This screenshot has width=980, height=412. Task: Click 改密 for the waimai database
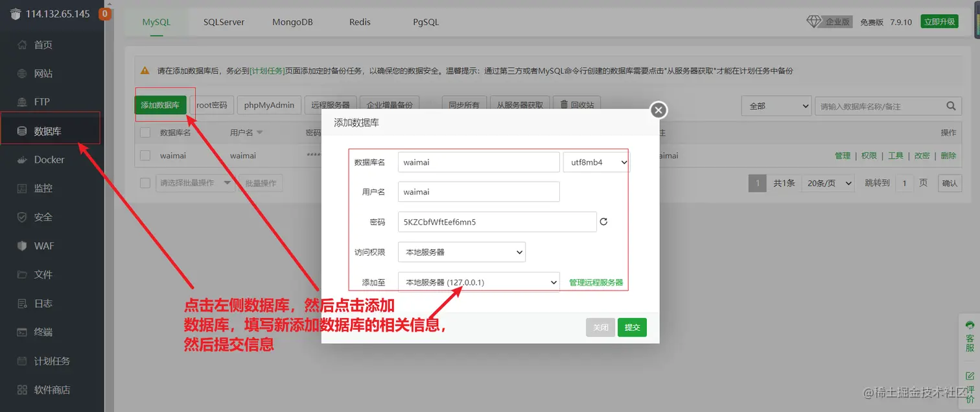(x=922, y=156)
